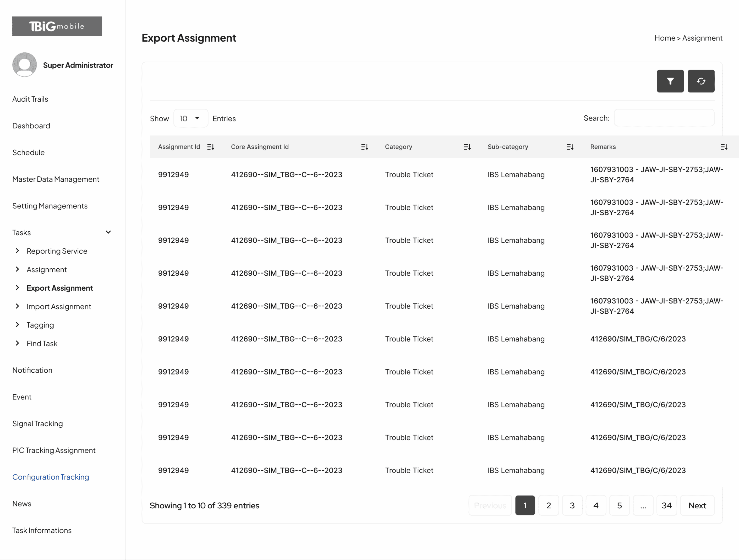The image size is (739, 560).
Task: Click the TBiG mobile logo
Action: point(57,26)
